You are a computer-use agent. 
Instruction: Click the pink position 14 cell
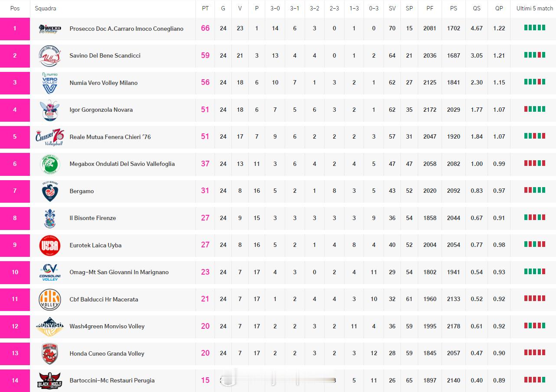click(x=15, y=381)
